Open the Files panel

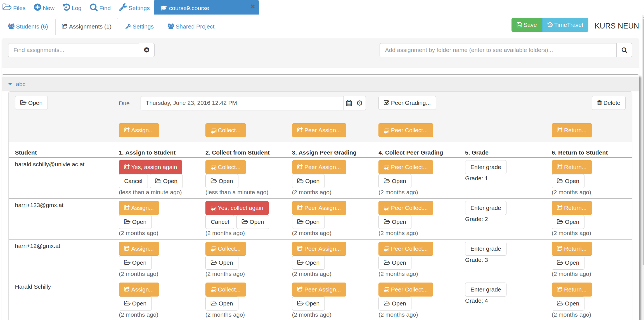pos(14,8)
